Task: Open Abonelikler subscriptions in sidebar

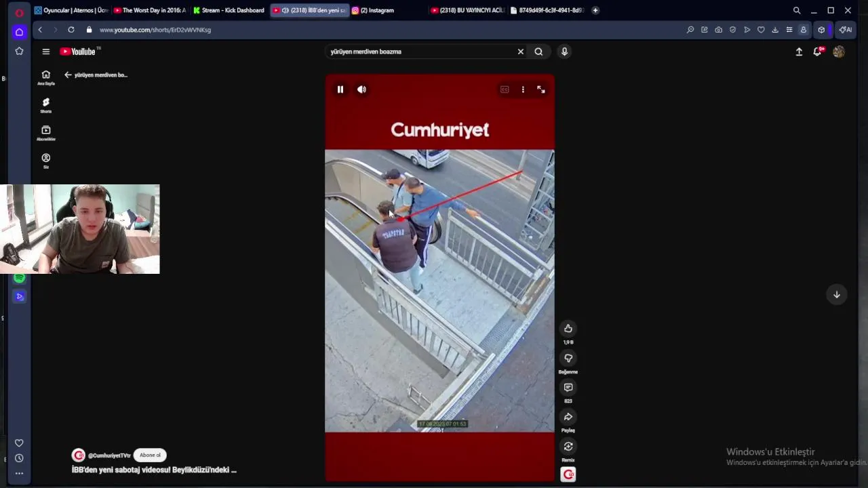Action: click(x=45, y=134)
